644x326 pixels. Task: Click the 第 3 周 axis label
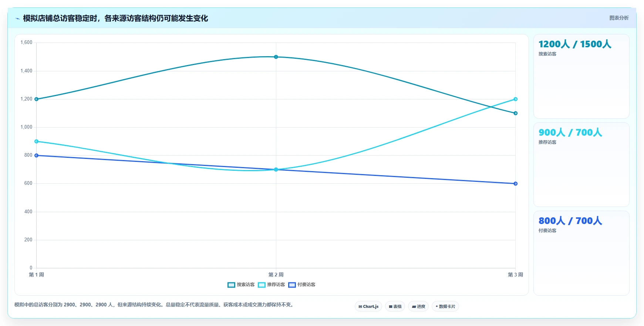point(515,275)
